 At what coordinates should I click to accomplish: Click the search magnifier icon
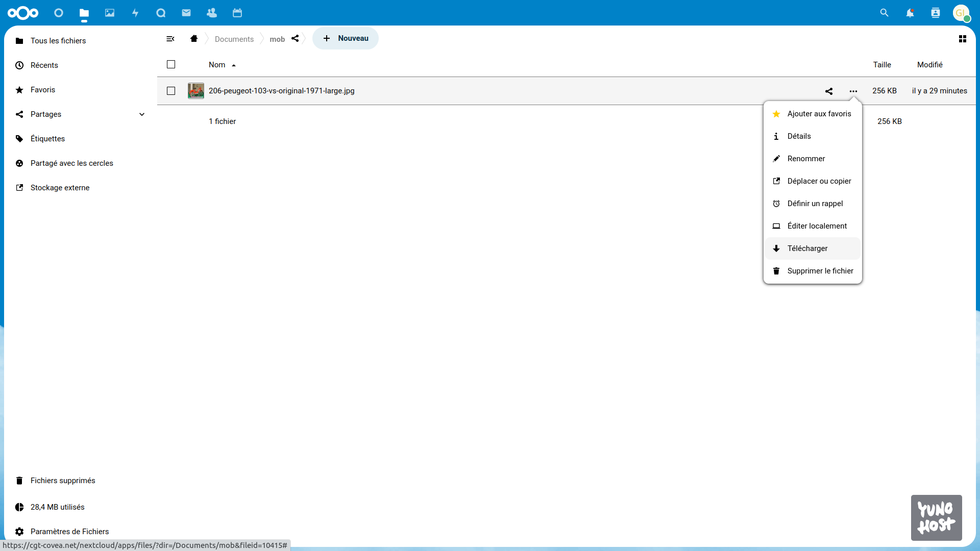884,13
